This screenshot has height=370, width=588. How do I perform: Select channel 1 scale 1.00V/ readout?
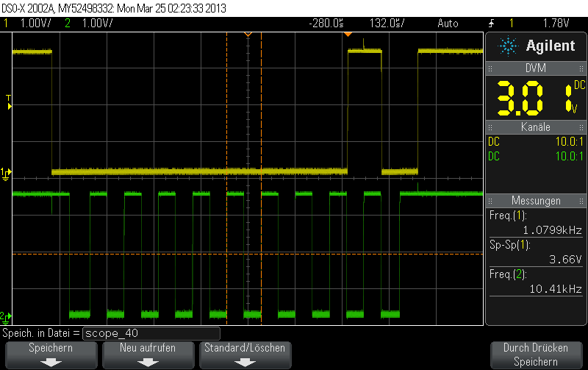coord(35,24)
